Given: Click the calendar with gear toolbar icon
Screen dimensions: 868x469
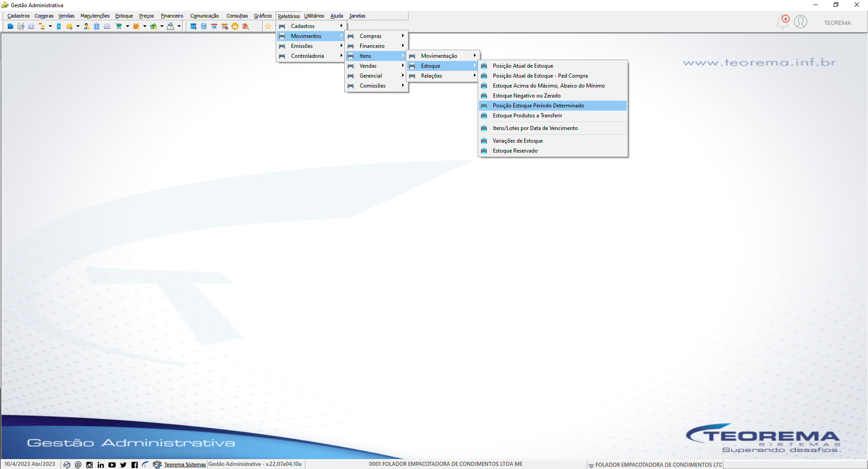Looking at the screenshot, I should pos(225,26).
